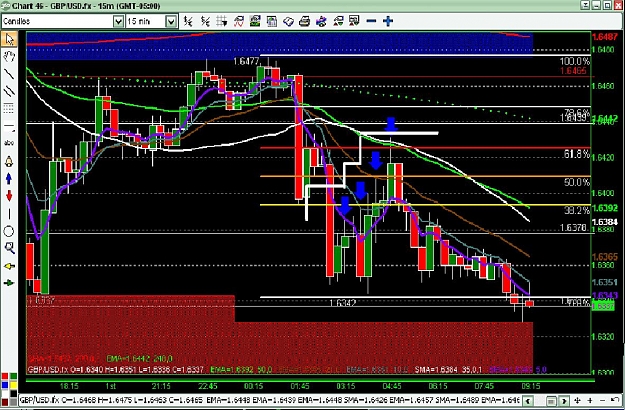Viewport: 625px width, 410px height.
Task: Click the green chart settings toolbar icon
Action: click(255, 21)
